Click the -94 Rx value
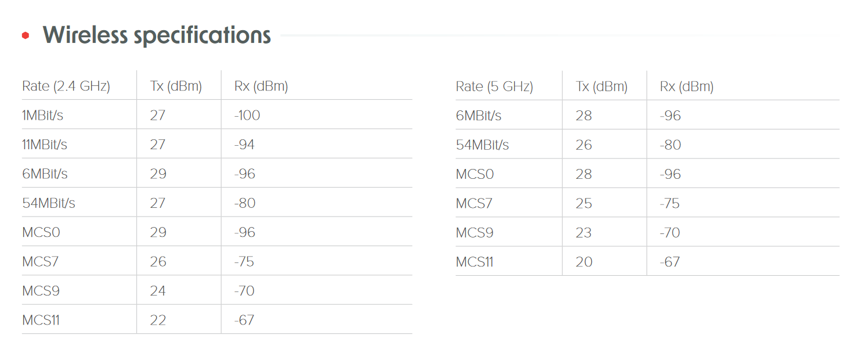Screen dimensions: 868x360 244,145
